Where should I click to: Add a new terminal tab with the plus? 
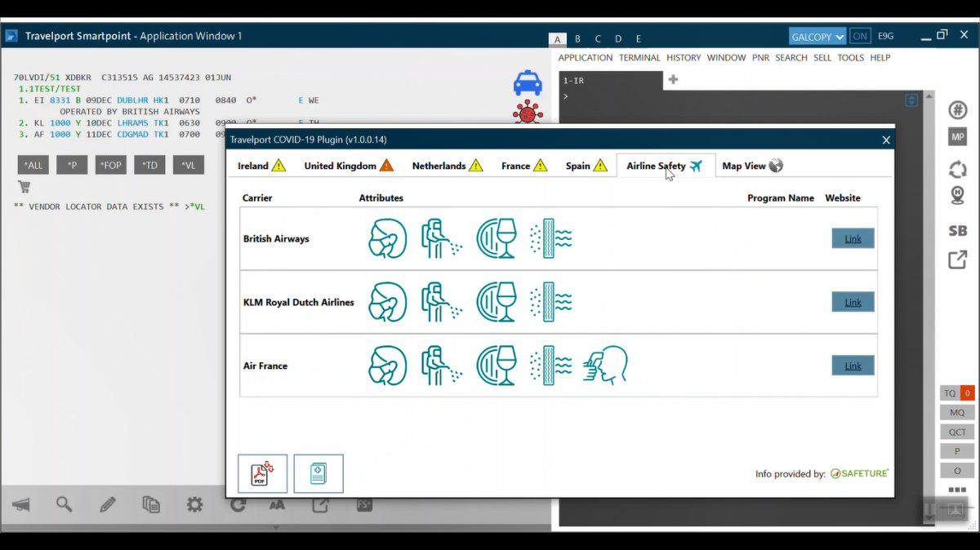(672, 79)
